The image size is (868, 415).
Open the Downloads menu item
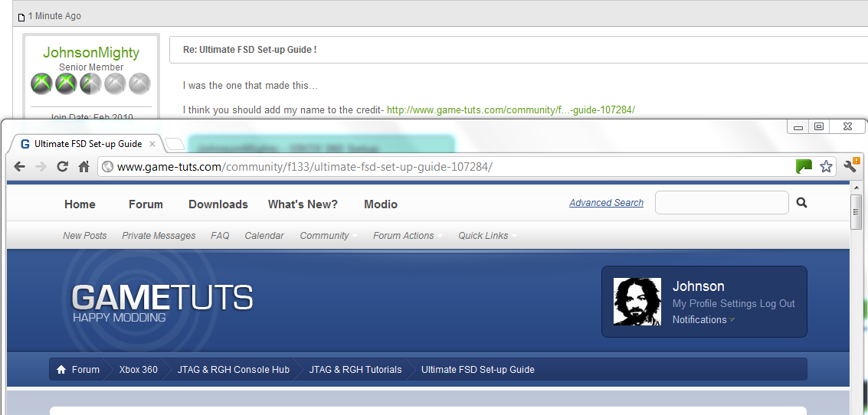[x=218, y=204]
